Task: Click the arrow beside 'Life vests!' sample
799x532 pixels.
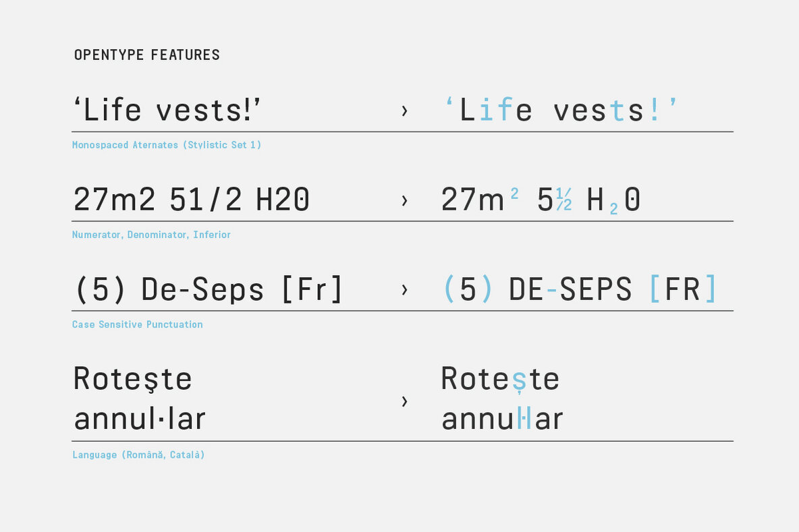Action: click(404, 111)
